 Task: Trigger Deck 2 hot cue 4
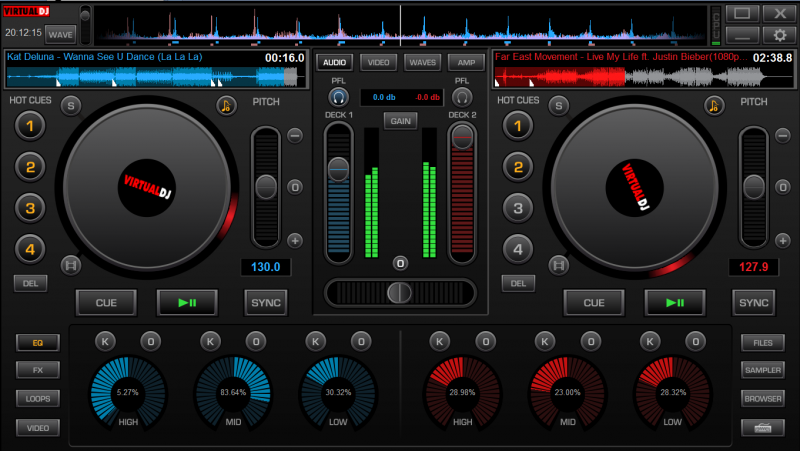[518, 249]
